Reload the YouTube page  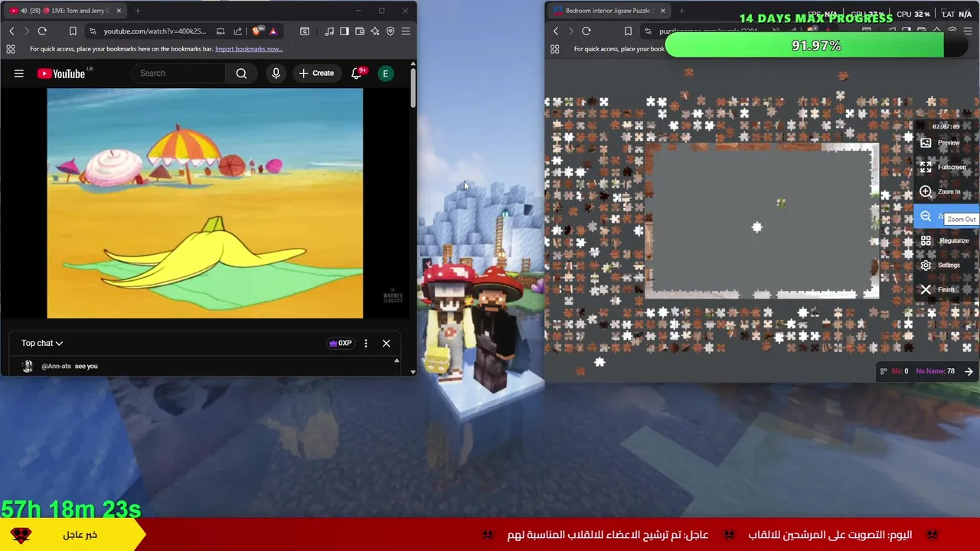(42, 31)
